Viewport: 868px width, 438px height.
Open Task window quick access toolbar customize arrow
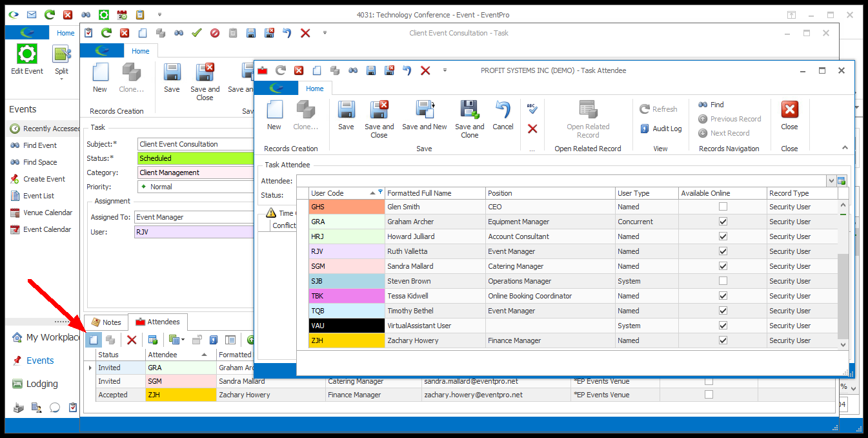[325, 33]
